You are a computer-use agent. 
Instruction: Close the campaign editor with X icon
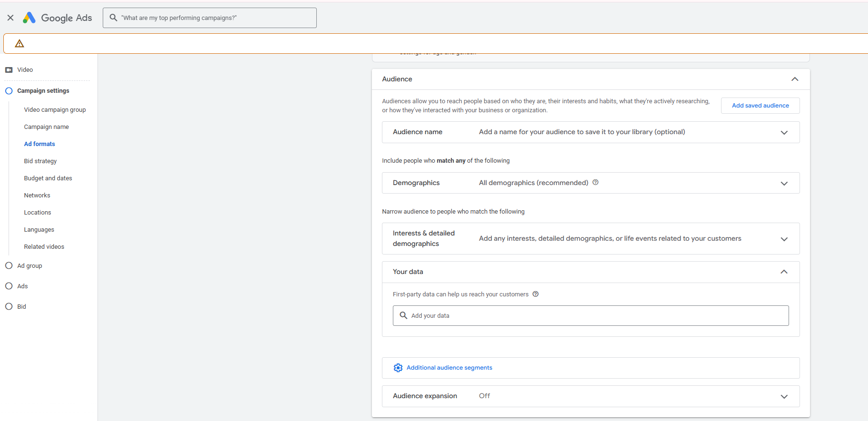[x=10, y=18]
